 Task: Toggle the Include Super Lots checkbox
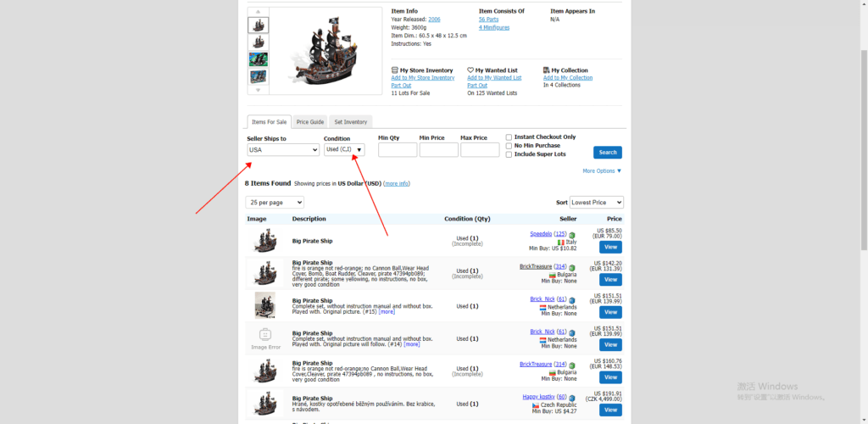pos(509,154)
